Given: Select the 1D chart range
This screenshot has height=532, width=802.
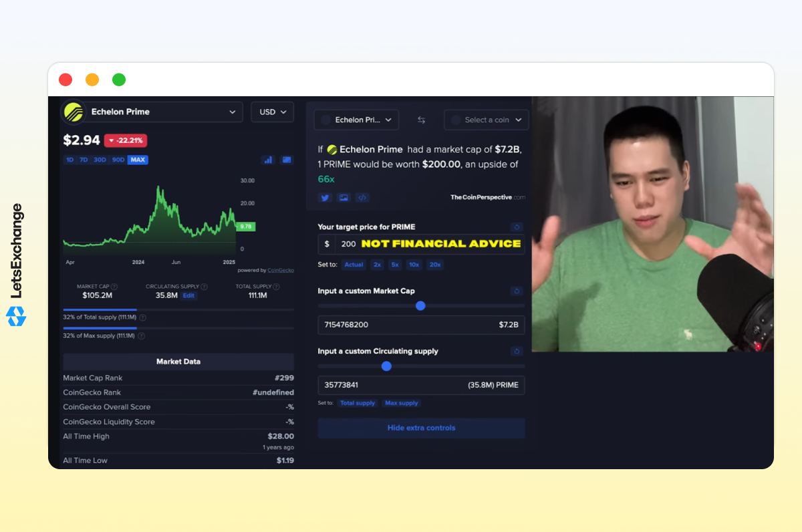Looking at the screenshot, I should [x=70, y=160].
